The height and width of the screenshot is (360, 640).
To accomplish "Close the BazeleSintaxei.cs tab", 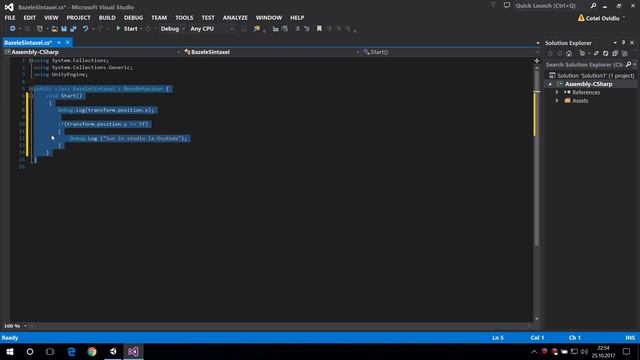I will pos(68,42).
